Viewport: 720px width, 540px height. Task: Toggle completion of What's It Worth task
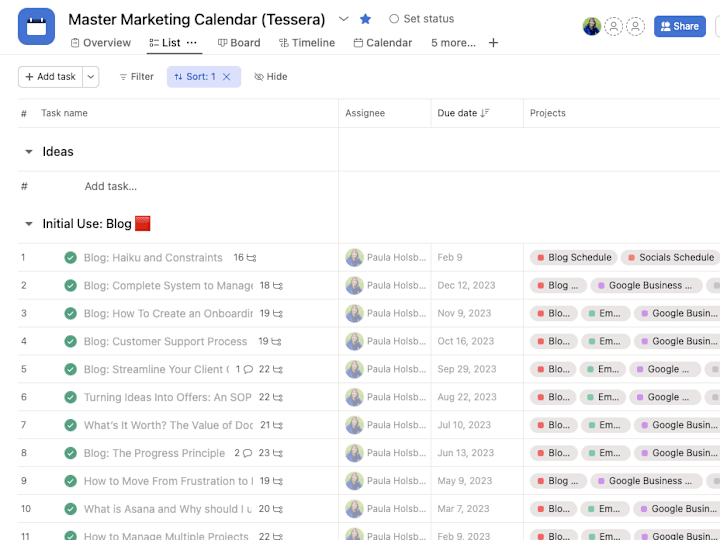pos(70,425)
